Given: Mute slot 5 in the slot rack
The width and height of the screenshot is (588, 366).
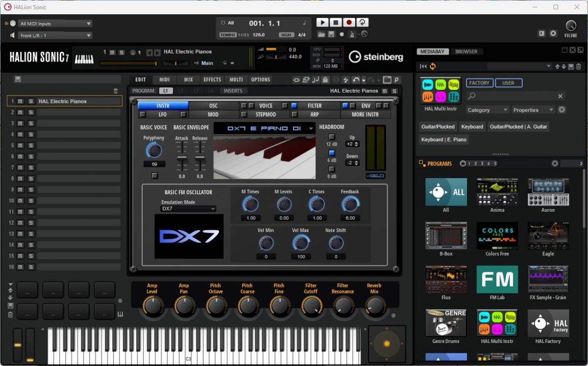Looking at the screenshot, I should [x=20, y=145].
